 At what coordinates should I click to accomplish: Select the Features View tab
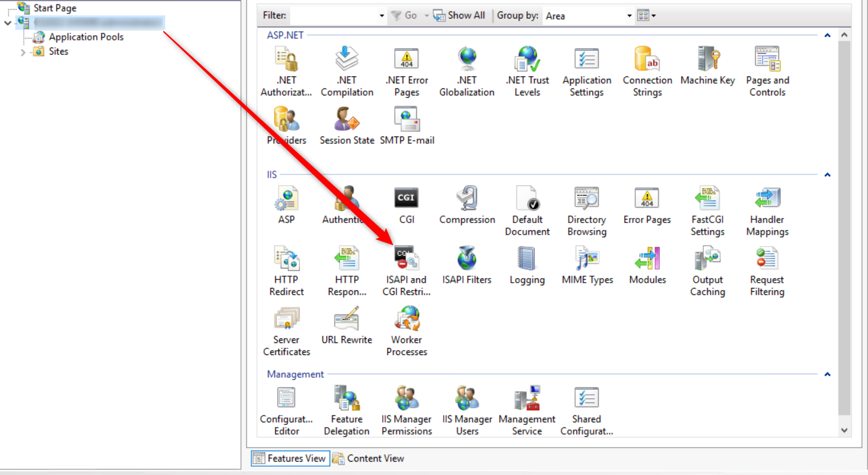(290, 458)
